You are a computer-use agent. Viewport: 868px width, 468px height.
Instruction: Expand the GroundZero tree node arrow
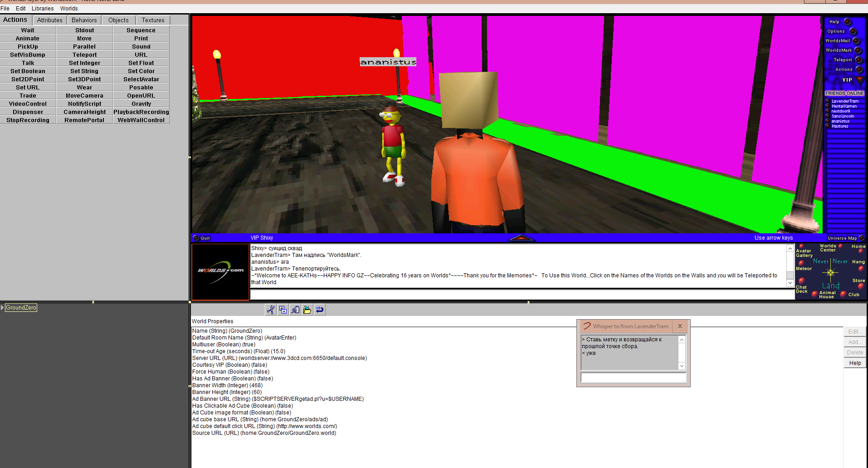tap(2, 307)
